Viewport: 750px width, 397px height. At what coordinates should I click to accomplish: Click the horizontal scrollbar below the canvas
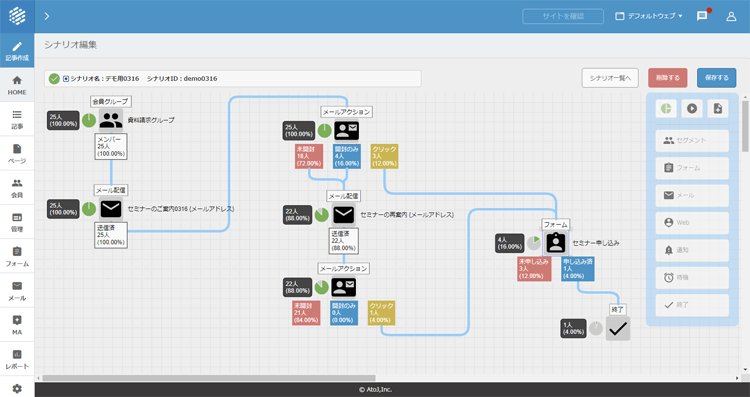click(x=209, y=378)
